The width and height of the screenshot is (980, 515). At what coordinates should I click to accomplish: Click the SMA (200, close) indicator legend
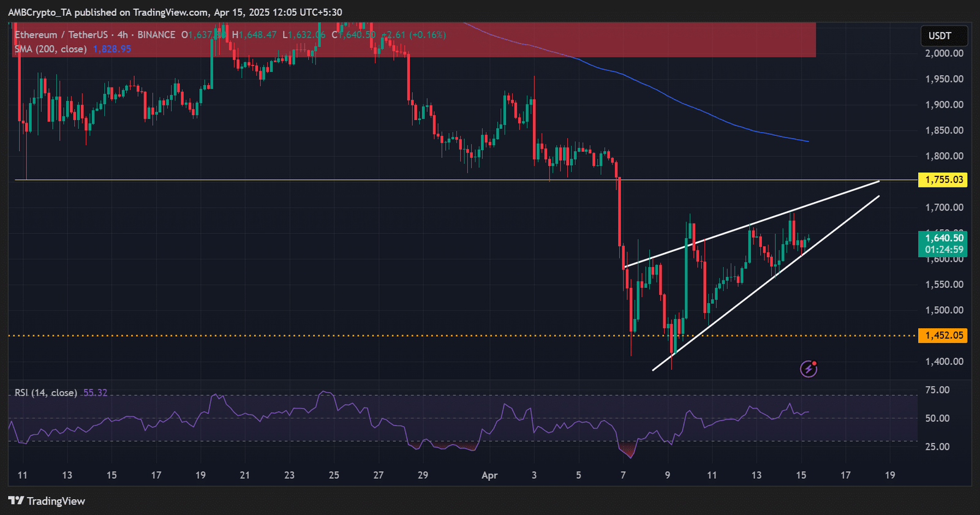click(51, 49)
